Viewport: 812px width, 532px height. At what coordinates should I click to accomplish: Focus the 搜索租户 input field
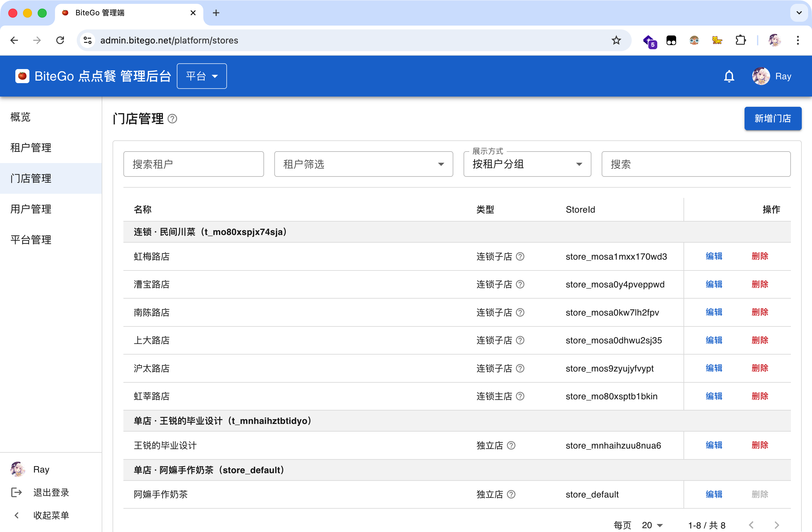click(x=193, y=164)
